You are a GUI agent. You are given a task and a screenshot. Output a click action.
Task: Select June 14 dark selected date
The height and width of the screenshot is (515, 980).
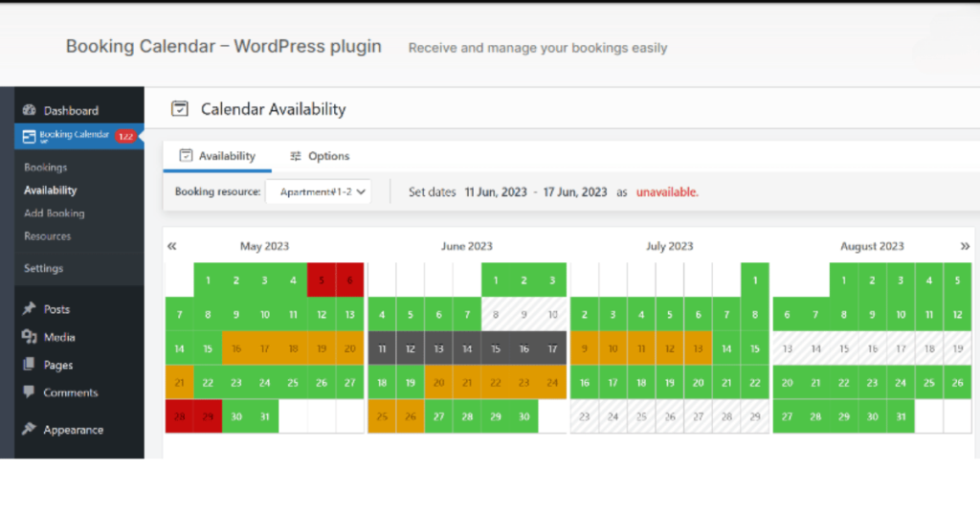coord(467,348)
